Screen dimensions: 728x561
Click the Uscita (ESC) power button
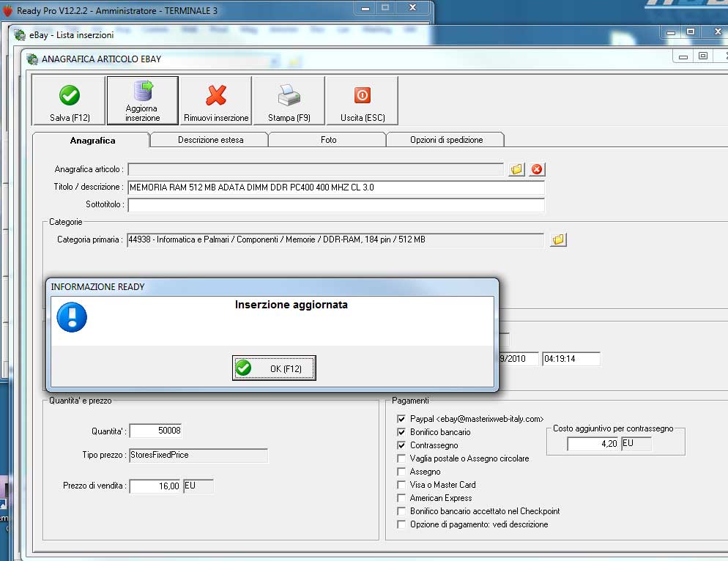click(x=363, y=101)
